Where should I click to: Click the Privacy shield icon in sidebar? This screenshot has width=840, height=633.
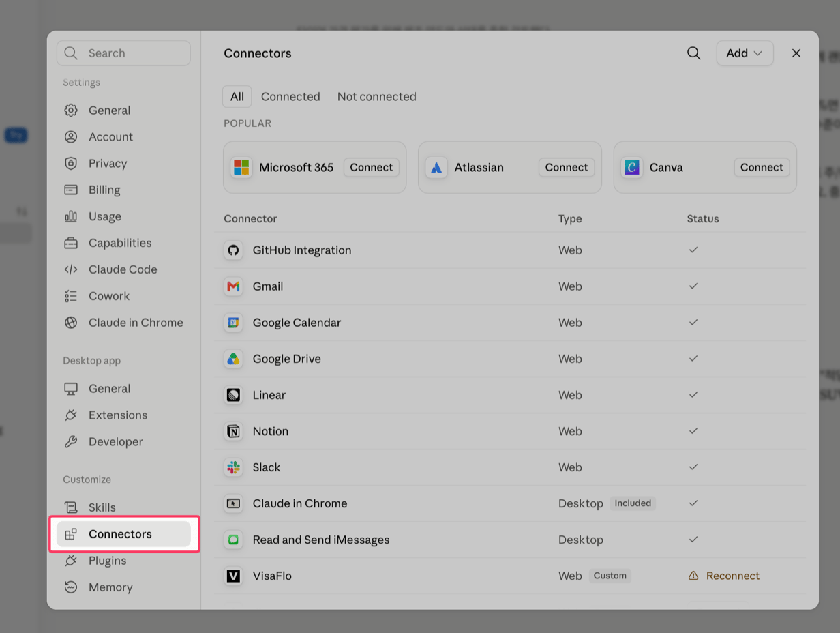(x=71, y=163)
